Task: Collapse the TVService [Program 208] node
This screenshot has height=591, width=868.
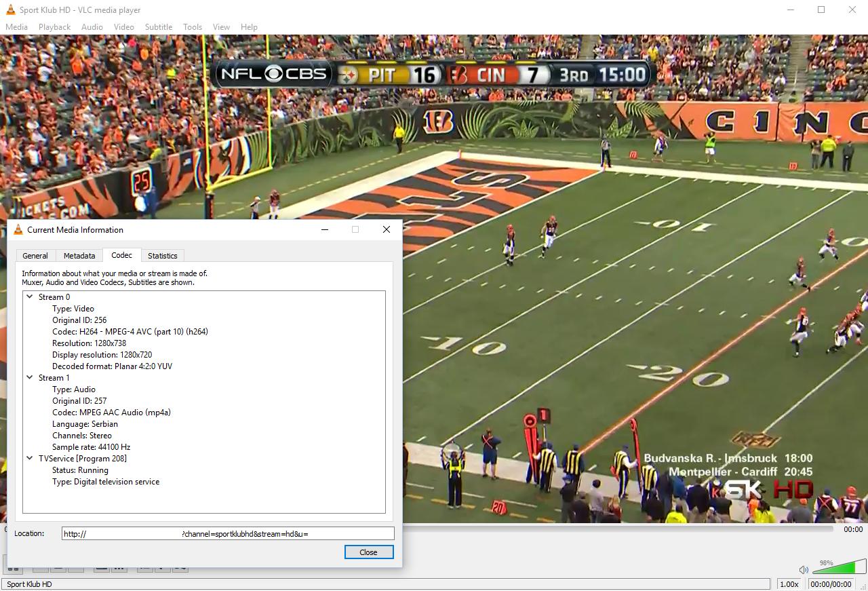Action: (30, 458)
